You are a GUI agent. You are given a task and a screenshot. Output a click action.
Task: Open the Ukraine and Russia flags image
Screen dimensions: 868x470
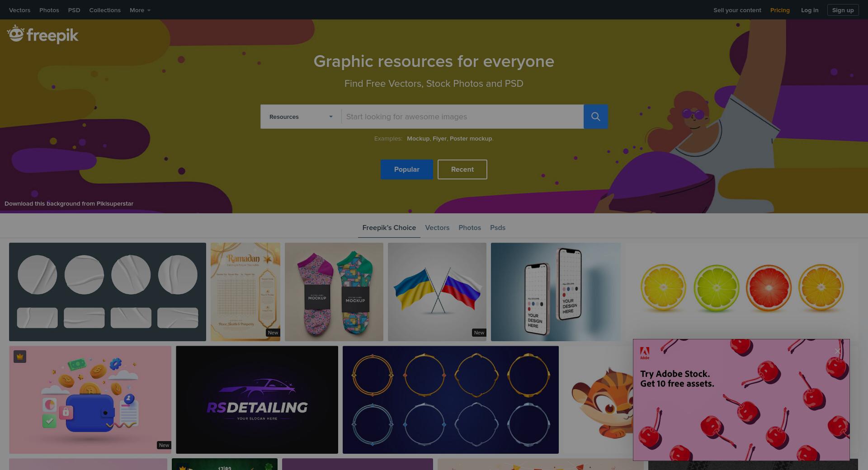tap(437, 292)
